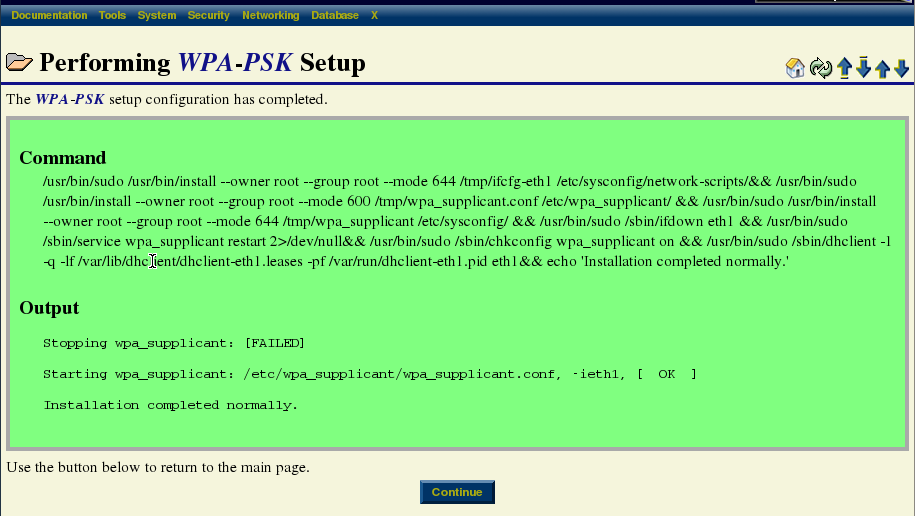Open the X menu item

[374, 15]
